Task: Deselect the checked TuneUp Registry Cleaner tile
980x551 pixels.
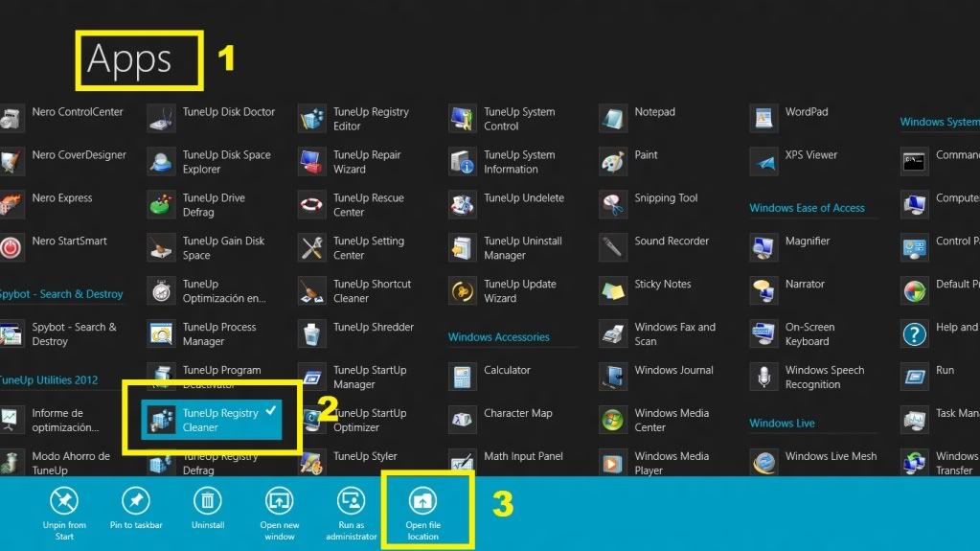Action: 212,421
